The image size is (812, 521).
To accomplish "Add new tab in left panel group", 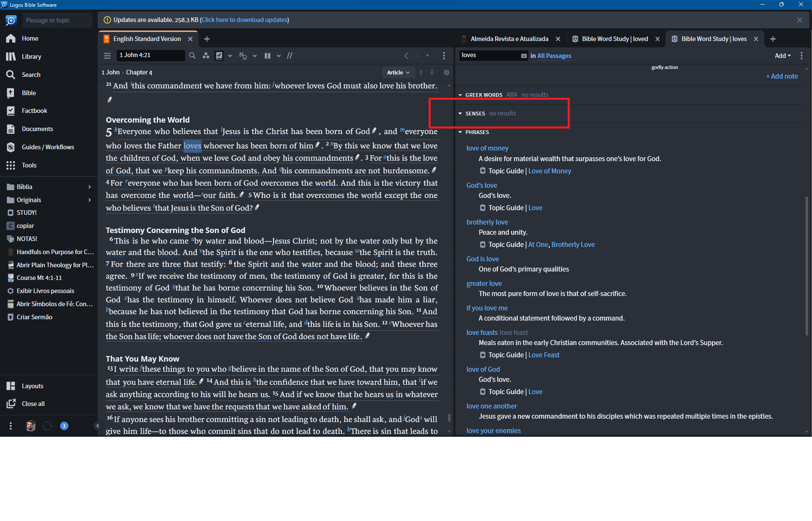I will click(x=207, y=39).
